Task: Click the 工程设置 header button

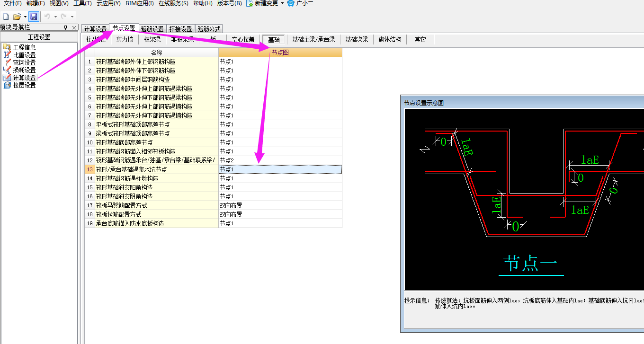Action: 39,37
